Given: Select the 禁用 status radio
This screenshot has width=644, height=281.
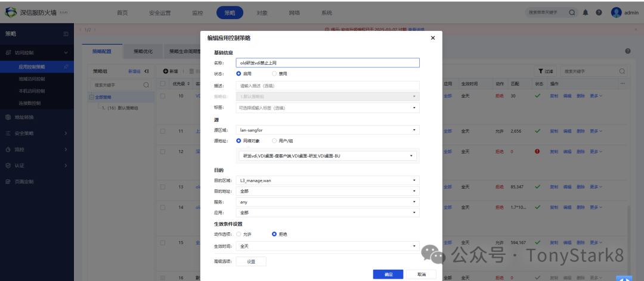Looking at the screenshot, I should [x=274, y=74].
